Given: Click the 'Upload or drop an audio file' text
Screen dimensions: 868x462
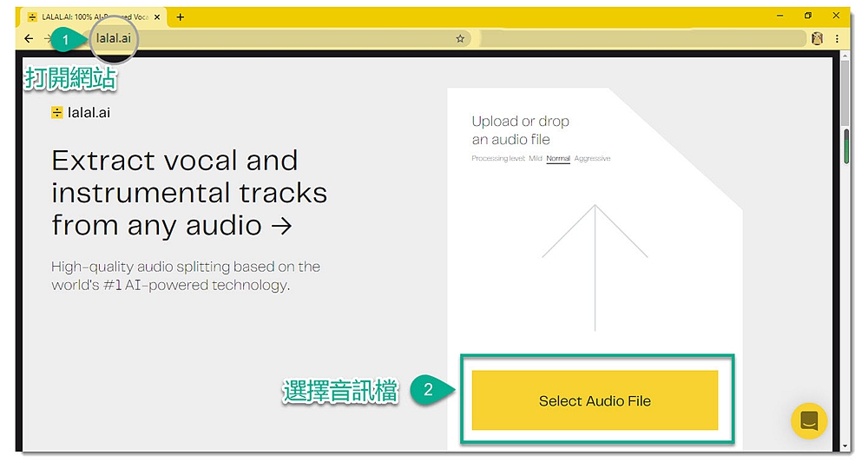Looking at the screenshot, I should (x=520, y=130).
